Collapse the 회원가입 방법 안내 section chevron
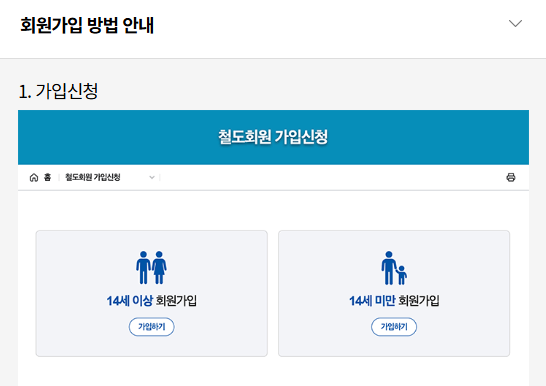This screenshot has height=386, width=546. (515, 23)
